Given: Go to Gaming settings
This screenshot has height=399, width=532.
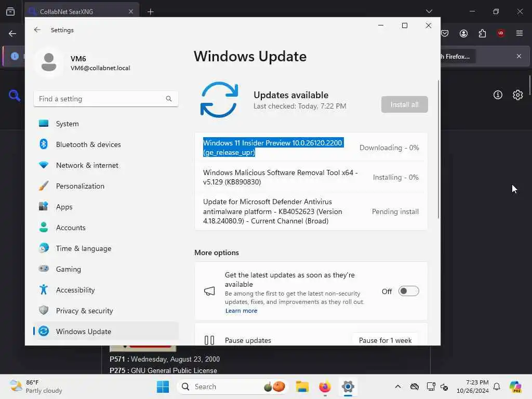Looking at the screenshot, I should pyautogui.click(x=106, y=269).
